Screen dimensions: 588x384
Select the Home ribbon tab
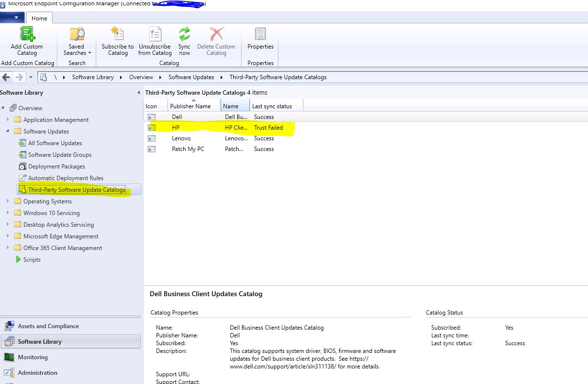[x=39, y=18]
